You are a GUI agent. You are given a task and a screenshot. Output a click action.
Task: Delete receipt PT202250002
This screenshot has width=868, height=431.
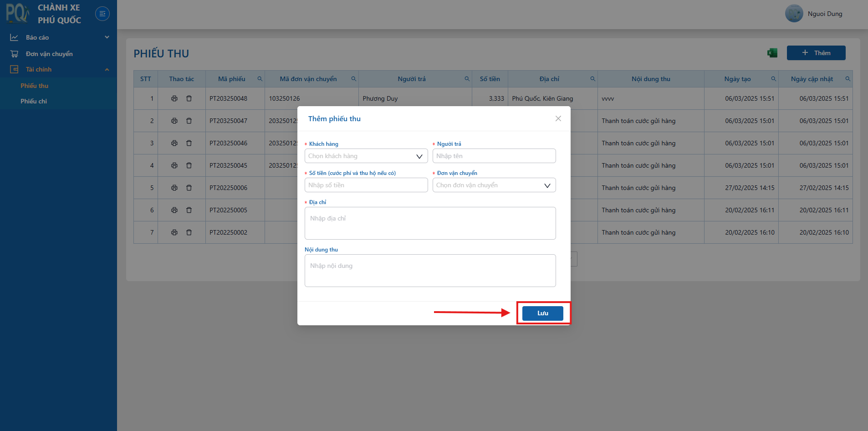tap(189, 232)
